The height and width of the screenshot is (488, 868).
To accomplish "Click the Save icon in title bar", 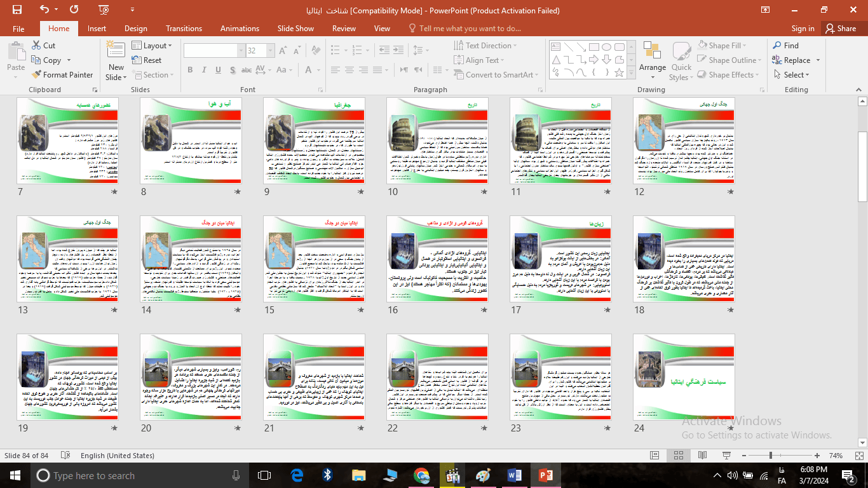I will point(17,10).
